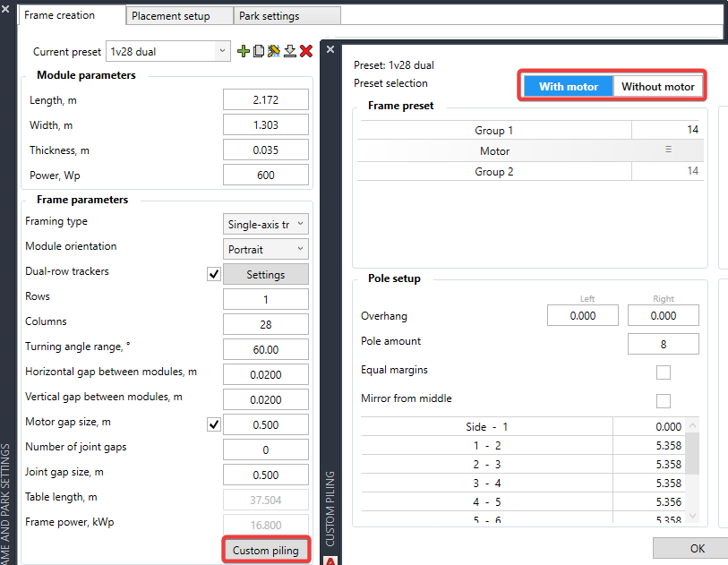Screen dimensions: 728x565
Task: Add a new preset with plus icon
Action: tap(244, 52)
